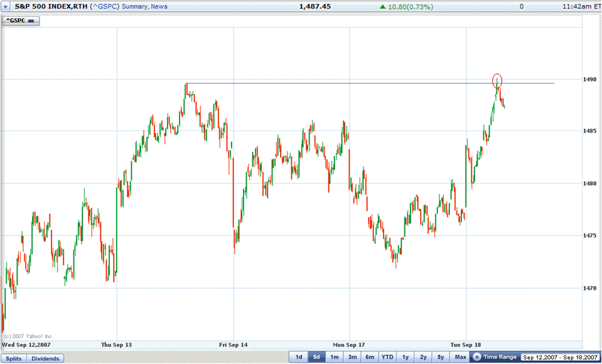Select the 3m range tab

352,357
